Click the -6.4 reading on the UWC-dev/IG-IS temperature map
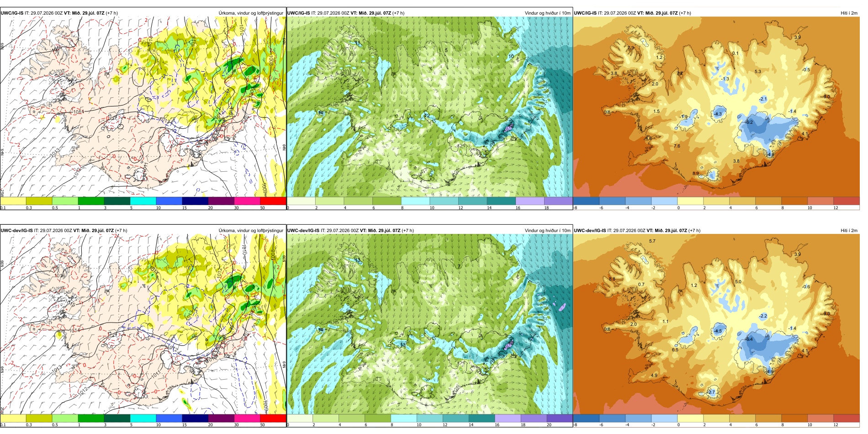The height and width of the screenshot is (434, 868). [749, 339]
